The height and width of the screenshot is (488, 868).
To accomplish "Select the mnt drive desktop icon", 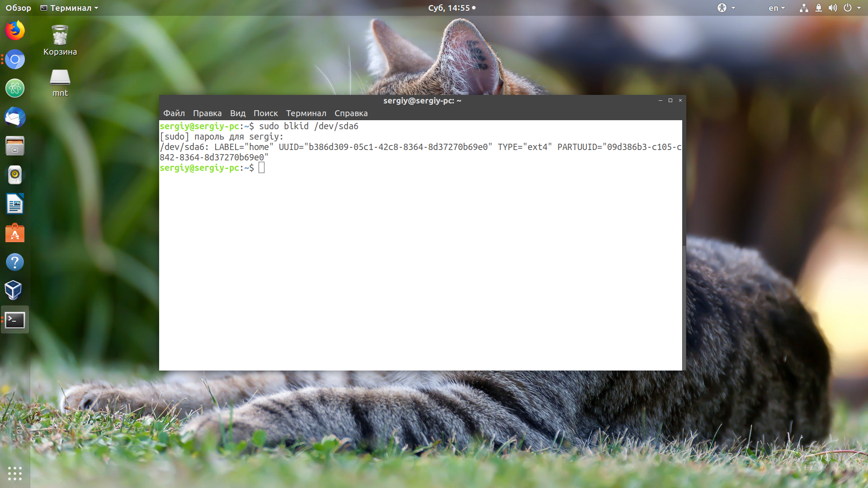I will 60,83.
